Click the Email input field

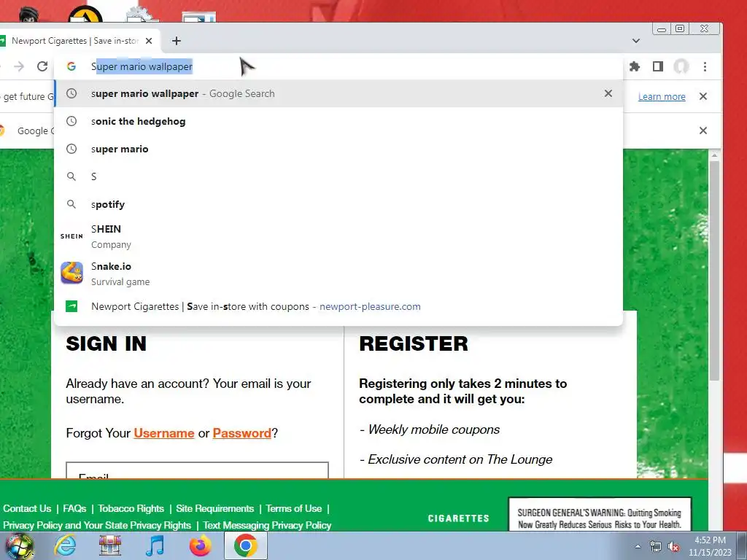pos(197,470)
